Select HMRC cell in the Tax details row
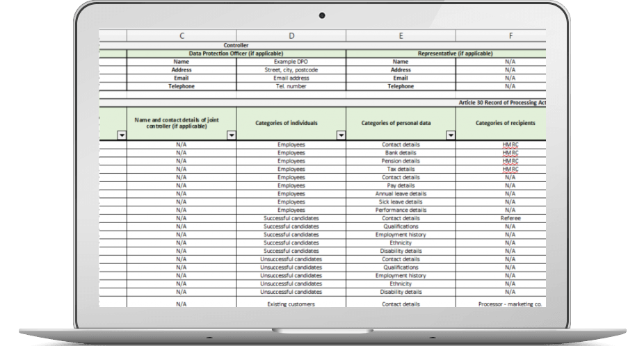 click(x=501, y=169)
